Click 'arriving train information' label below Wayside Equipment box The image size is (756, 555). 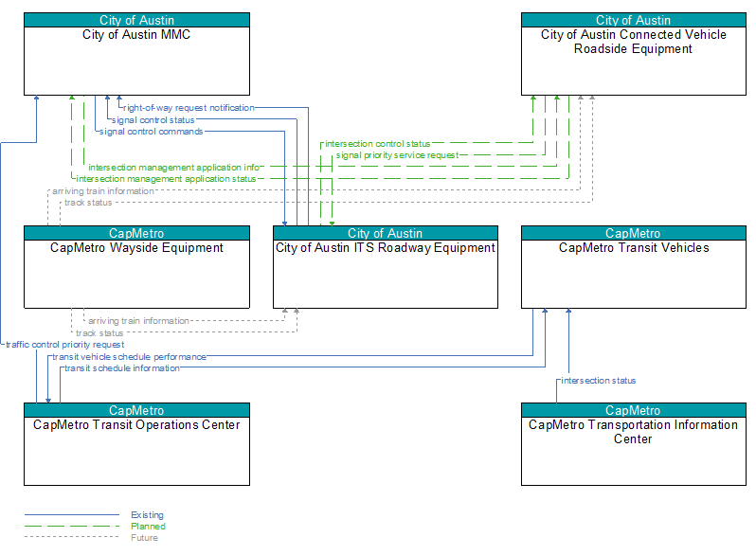coord(139,321)
